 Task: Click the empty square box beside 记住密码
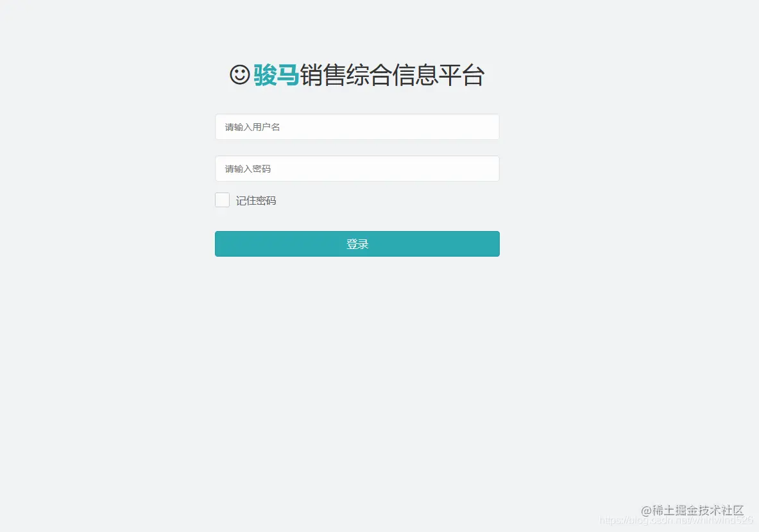pyautogui.click(x=222, y=200)
